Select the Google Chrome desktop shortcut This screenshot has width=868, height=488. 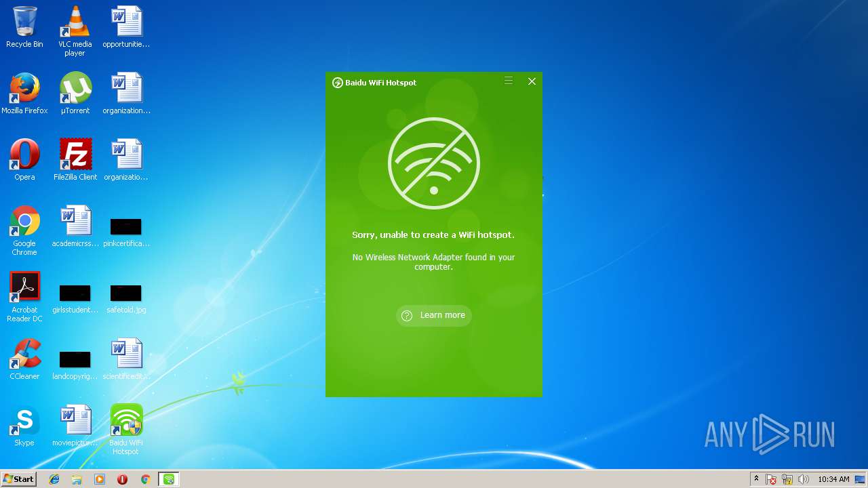[x=24, y=230]
